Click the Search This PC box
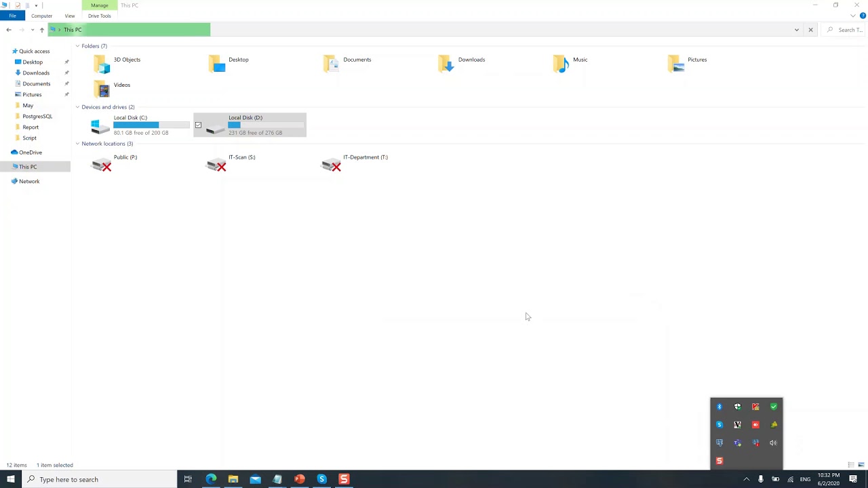868x488 pixels. [842, 30]
